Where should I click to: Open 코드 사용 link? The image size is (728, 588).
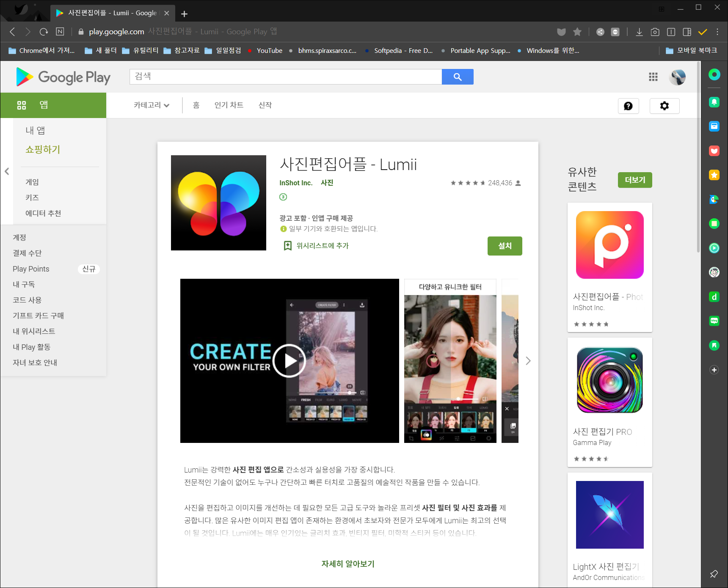[27, 300]
